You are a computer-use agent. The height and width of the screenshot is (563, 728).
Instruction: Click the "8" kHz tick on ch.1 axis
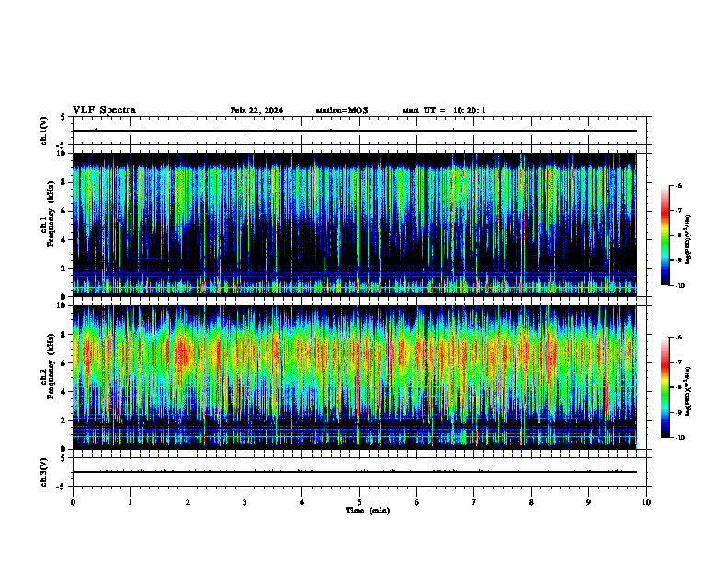click(x=64, y=182)
